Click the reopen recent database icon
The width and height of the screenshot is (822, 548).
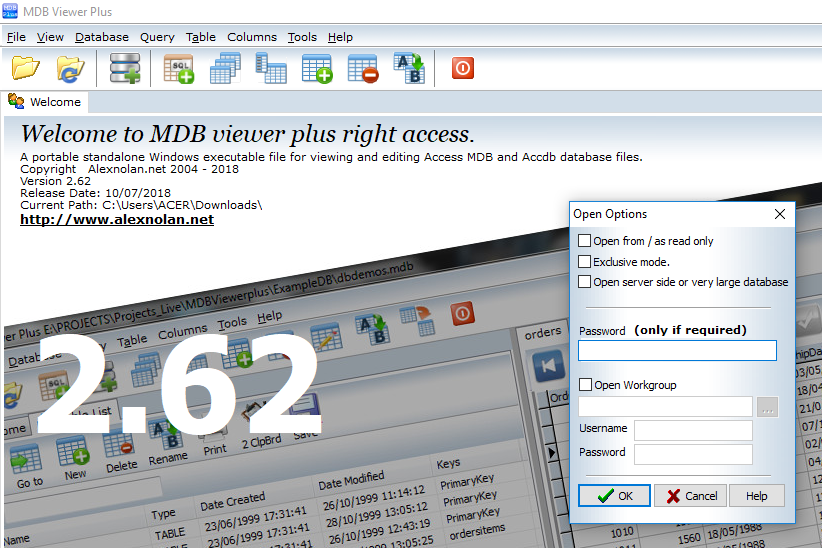[70, 68]
